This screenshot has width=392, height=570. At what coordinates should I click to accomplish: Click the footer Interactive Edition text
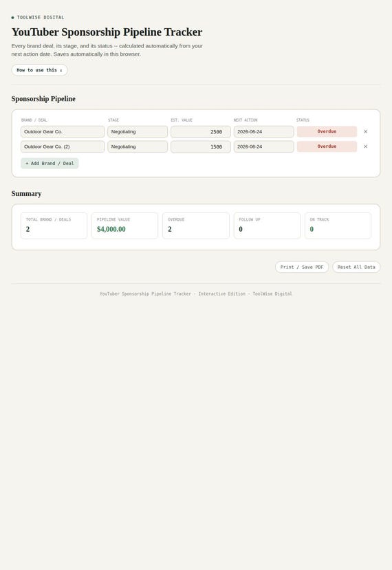pyautogui.click(x=222, y=294)
